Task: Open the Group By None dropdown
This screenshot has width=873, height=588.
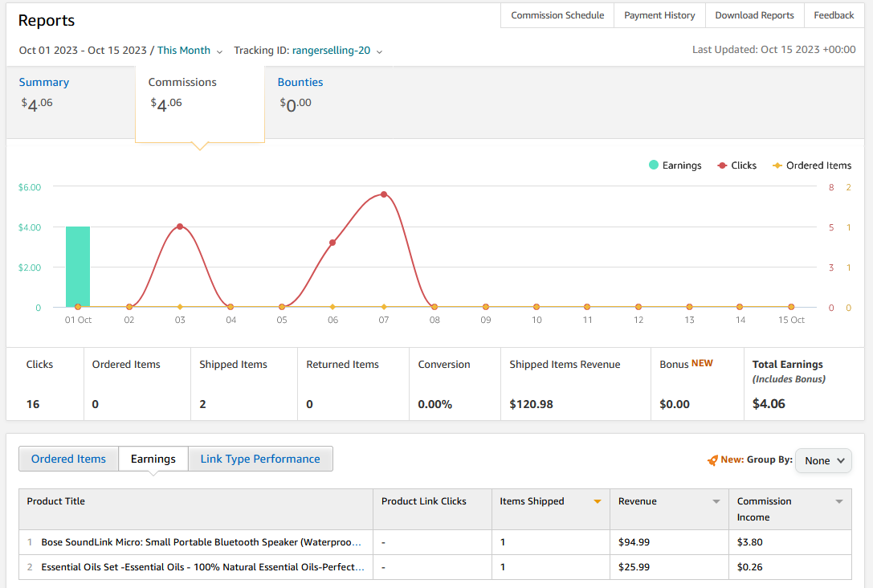Action: click(823, 460)
